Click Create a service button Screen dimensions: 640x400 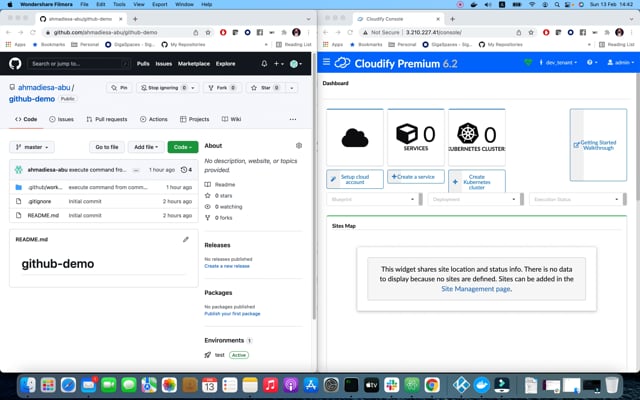[416, 177]
